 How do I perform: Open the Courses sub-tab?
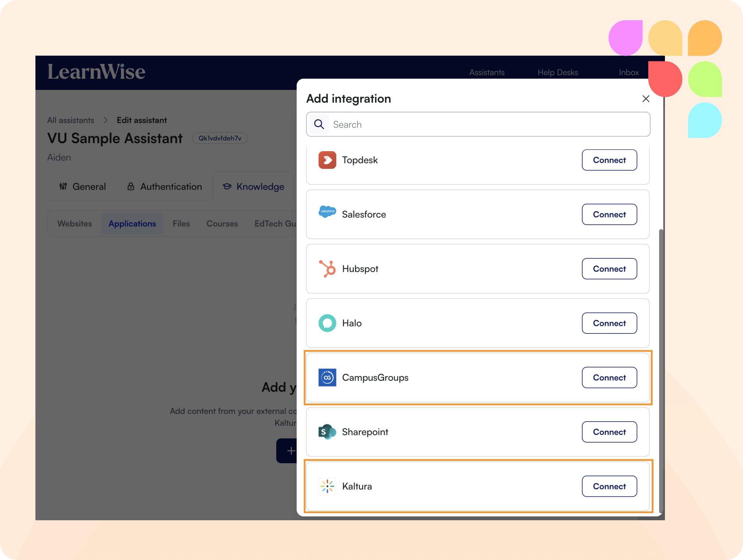click(x=222, y=224)
